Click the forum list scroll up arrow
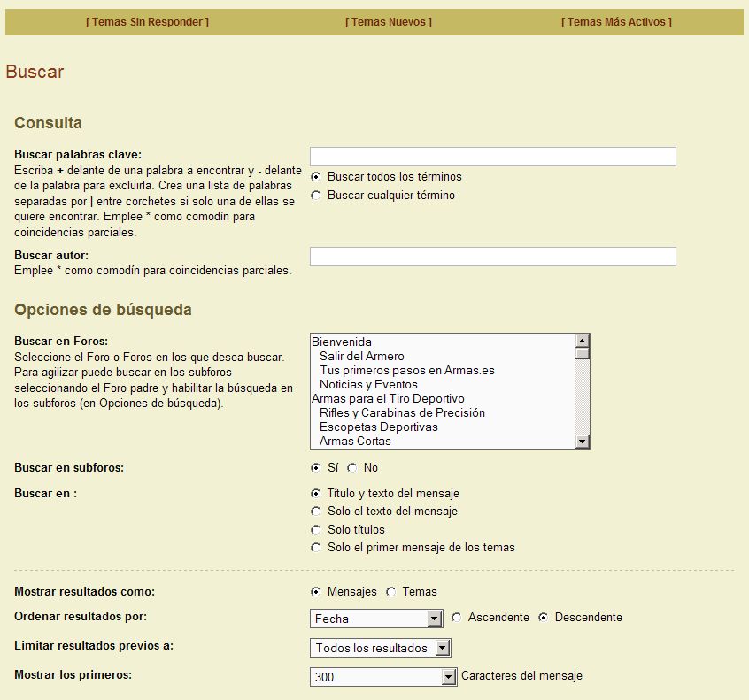Screen dimensions: 749x700 click(582, 341)
